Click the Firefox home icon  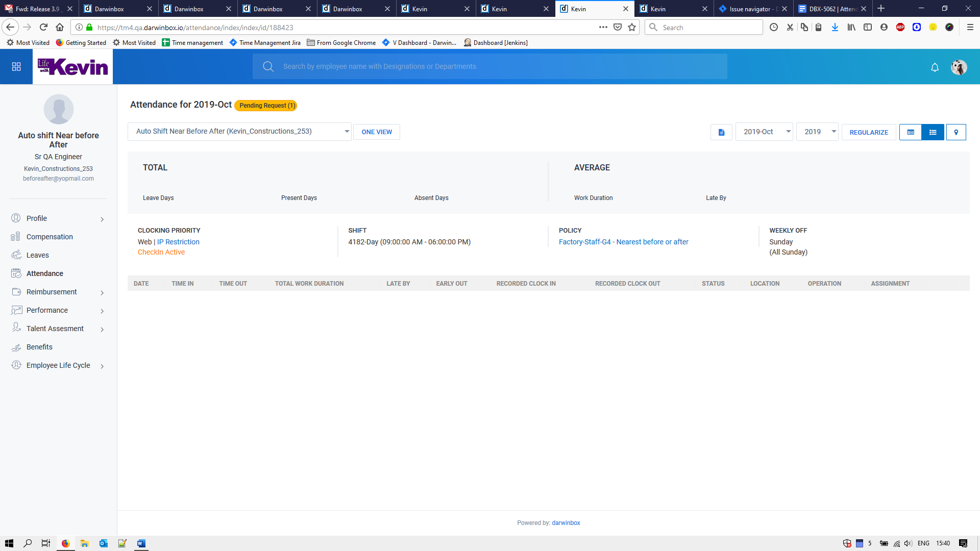(60, 28)
